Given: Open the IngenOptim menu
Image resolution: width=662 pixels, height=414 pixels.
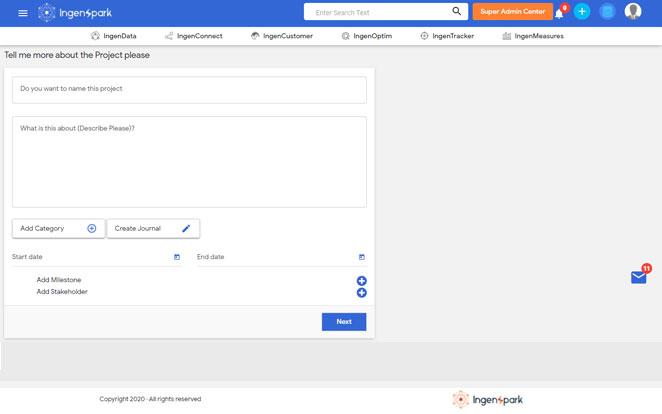Looking at the screenshot, I should [367, 36].
